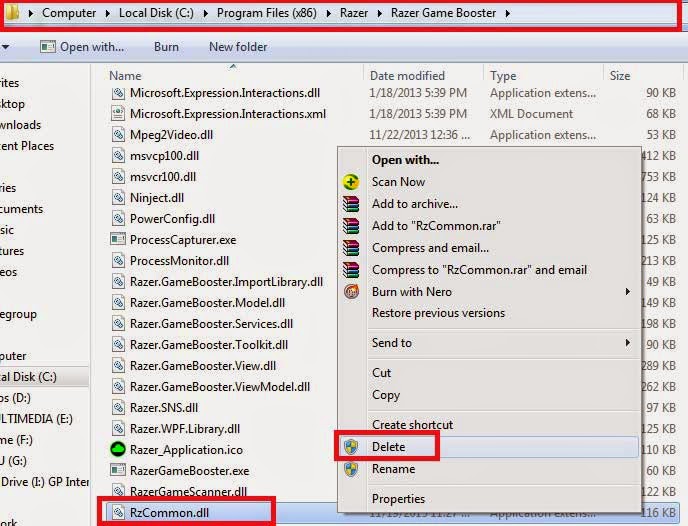
Task: Select Copy in the context menu
Action: click(x=386, y=395)
